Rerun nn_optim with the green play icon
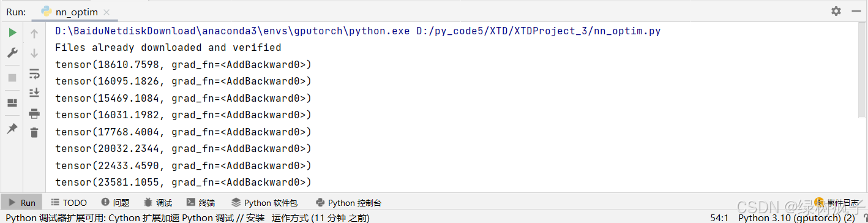Viewport: 868px width, 223px height. click(x=12, y=32)
